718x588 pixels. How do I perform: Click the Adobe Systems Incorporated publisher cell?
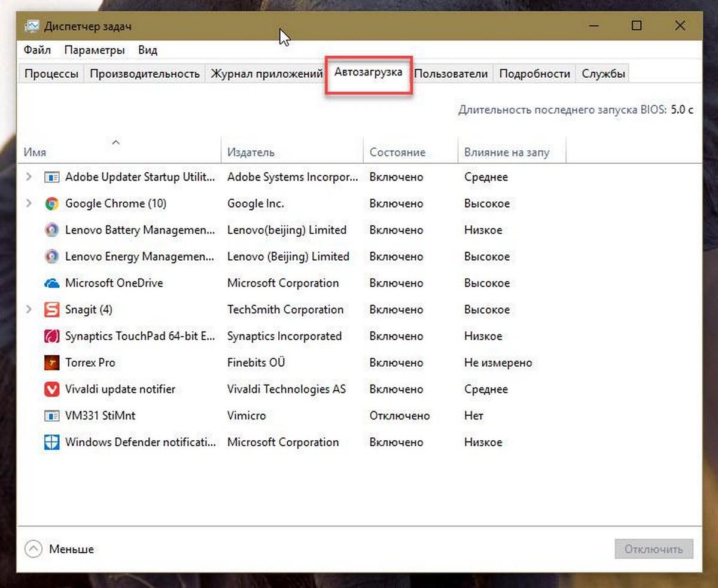tap(293, 177)
